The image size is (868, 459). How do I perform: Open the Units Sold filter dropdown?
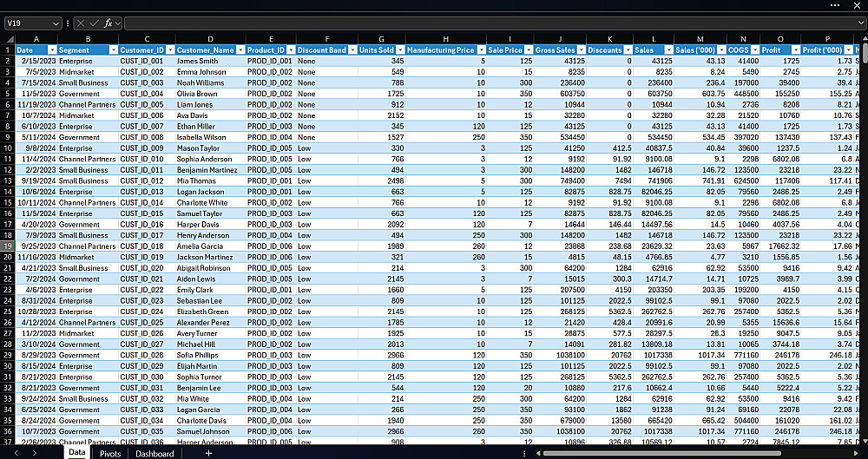[x=400, y=49]
